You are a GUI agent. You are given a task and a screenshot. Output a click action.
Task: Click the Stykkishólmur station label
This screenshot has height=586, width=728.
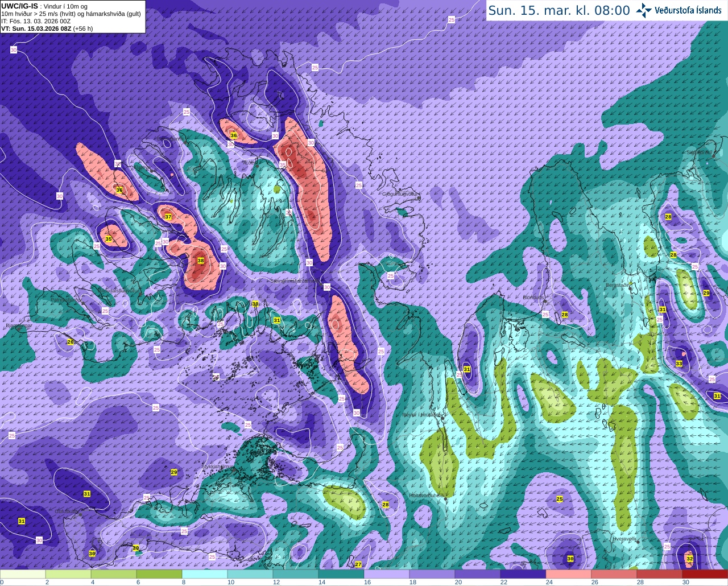tap(218, 467)
